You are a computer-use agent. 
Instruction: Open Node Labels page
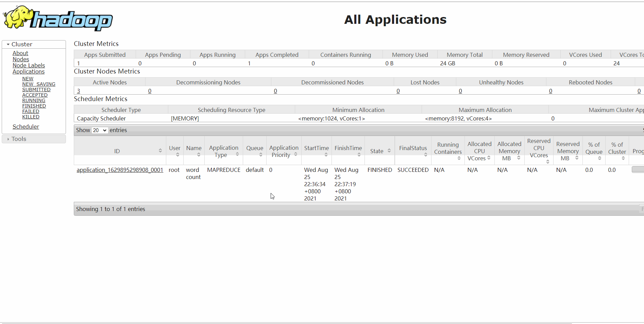(29, 65)
